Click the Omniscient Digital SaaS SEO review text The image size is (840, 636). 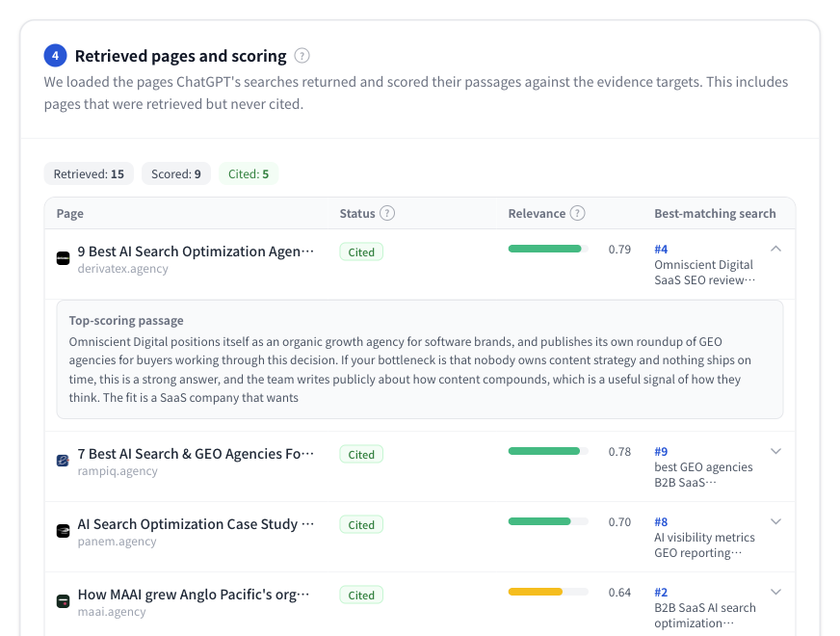pos(704,272)
